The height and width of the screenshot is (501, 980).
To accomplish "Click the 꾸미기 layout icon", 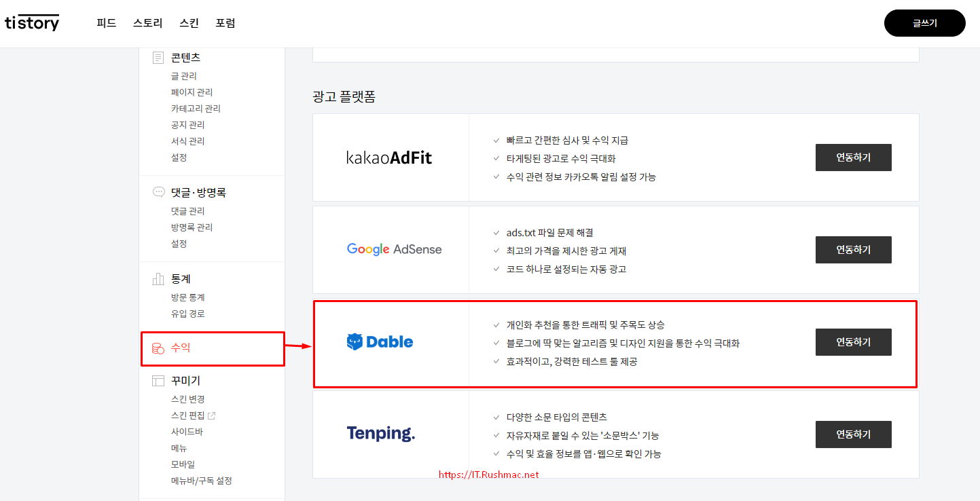I will [x=158, y=381].
